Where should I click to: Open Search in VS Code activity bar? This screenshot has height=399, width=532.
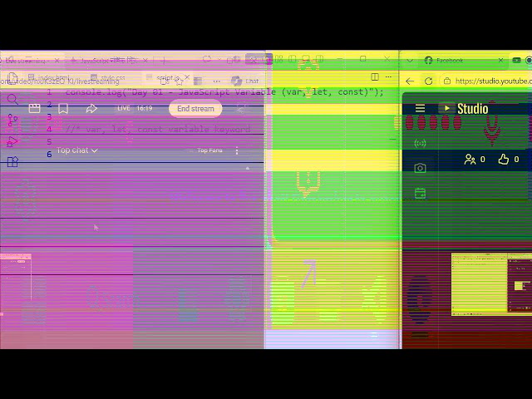(x=12, y=100)
